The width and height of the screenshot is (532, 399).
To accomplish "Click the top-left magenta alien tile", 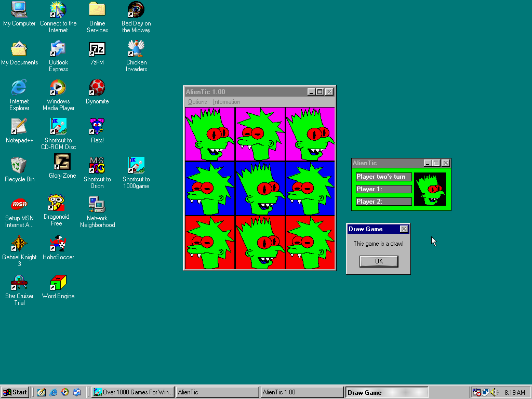I will [x=210, y=134].
